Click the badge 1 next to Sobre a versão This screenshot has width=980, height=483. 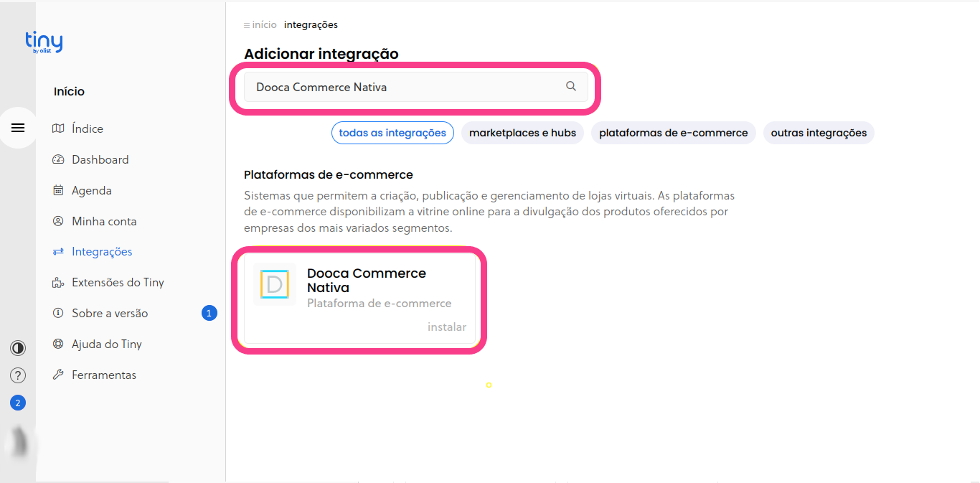[x=209, y=313]
